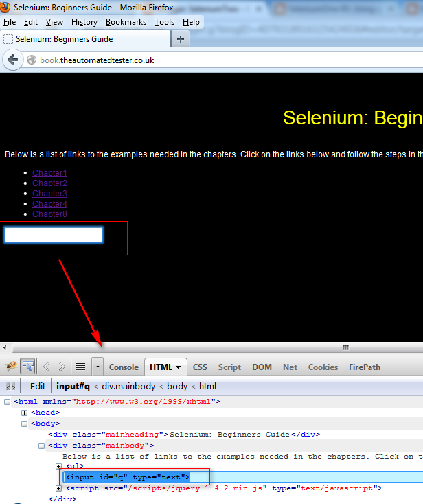Viewport: 423px width, 504px height.
Task: Switch to the Cookies tab
Action: point(323,367)
